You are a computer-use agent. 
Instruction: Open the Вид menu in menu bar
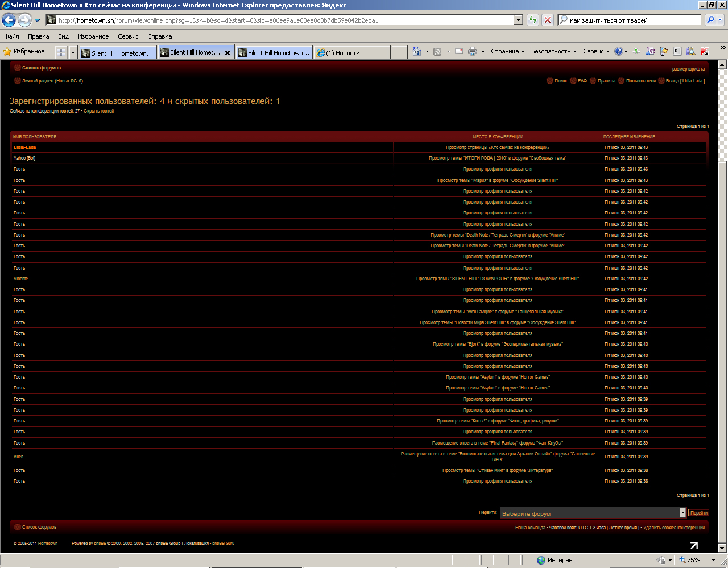(63, 36)
